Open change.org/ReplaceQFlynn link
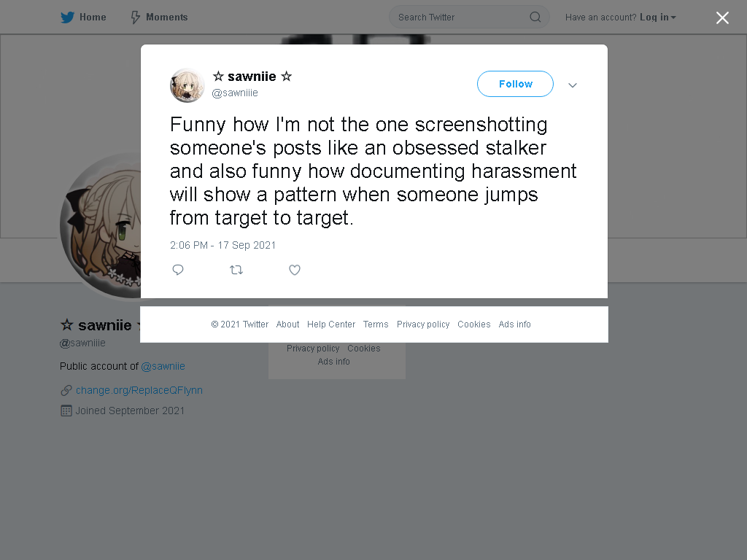The width and height of the screenshot is (747, 560). [x=139, y=391]
